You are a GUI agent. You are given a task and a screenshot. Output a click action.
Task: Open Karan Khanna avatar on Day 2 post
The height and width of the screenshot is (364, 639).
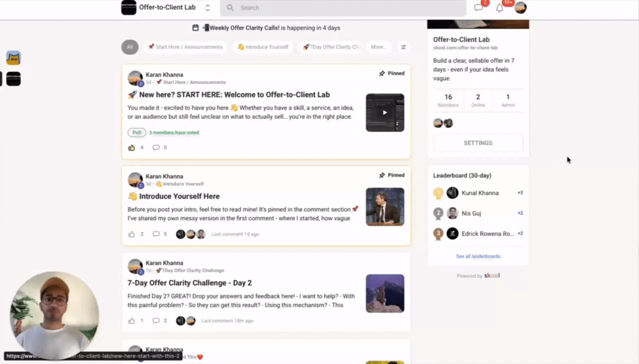click(x=135, y=267)
